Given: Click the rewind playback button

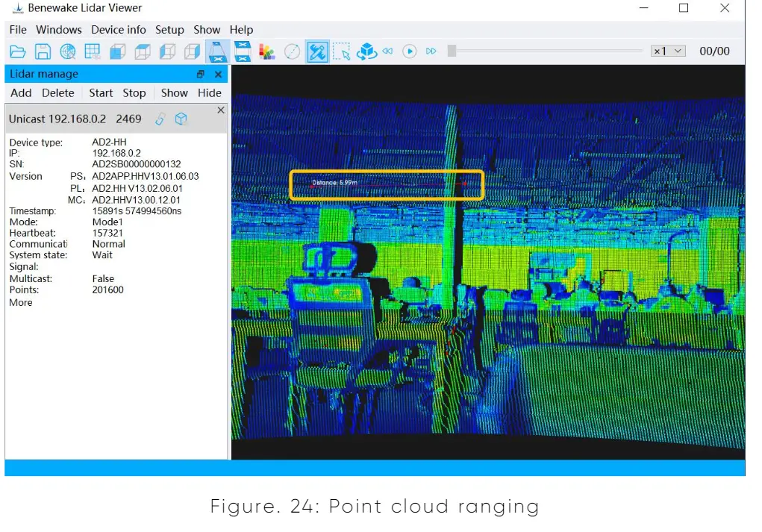Looking at the screenshot, I should (387, 51).
